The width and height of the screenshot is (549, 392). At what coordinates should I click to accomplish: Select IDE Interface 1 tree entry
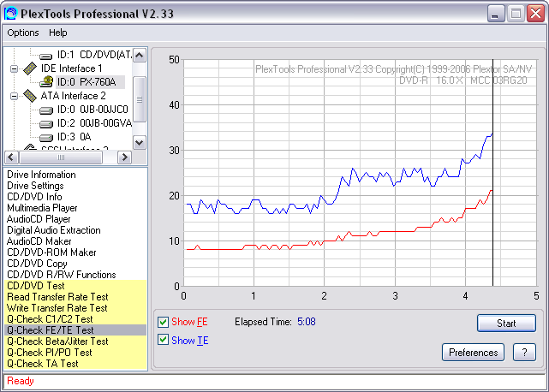tap(71, 68)
